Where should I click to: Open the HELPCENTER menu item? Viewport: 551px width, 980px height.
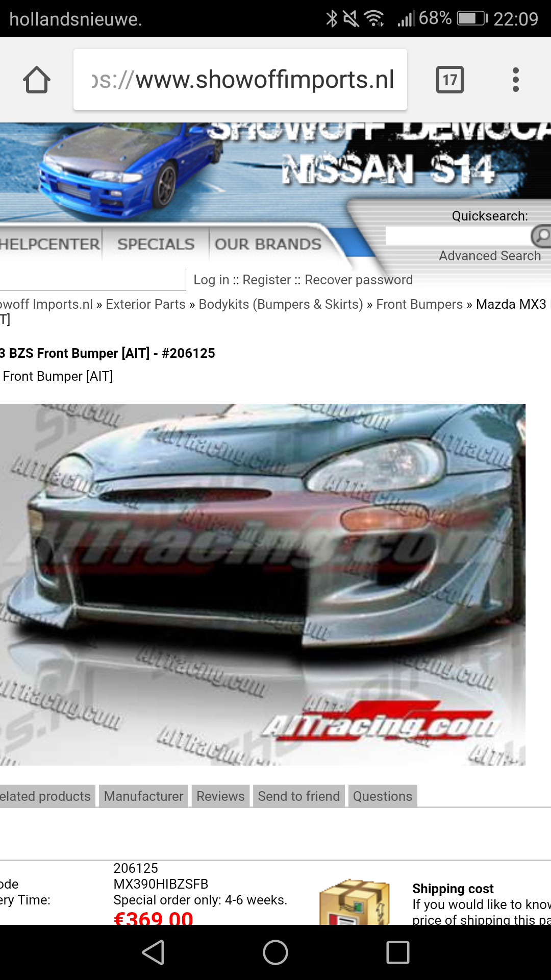pos(50,244)
